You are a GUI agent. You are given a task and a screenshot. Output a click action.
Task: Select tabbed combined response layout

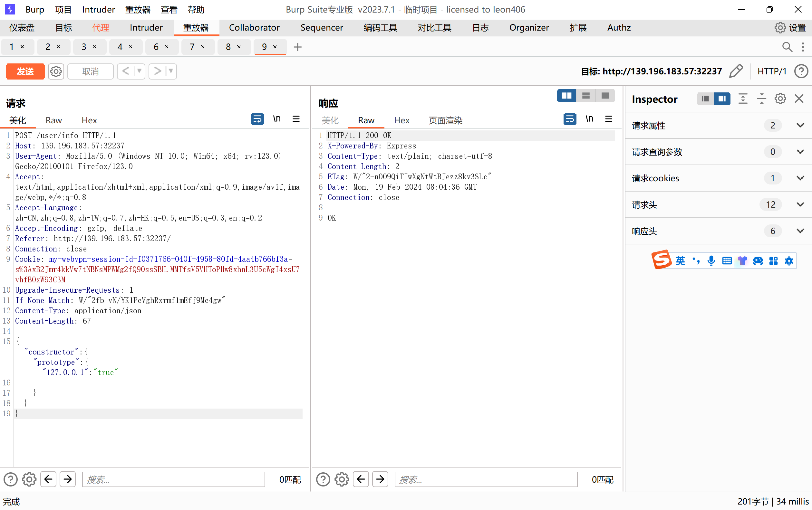(x=605, y=96)
